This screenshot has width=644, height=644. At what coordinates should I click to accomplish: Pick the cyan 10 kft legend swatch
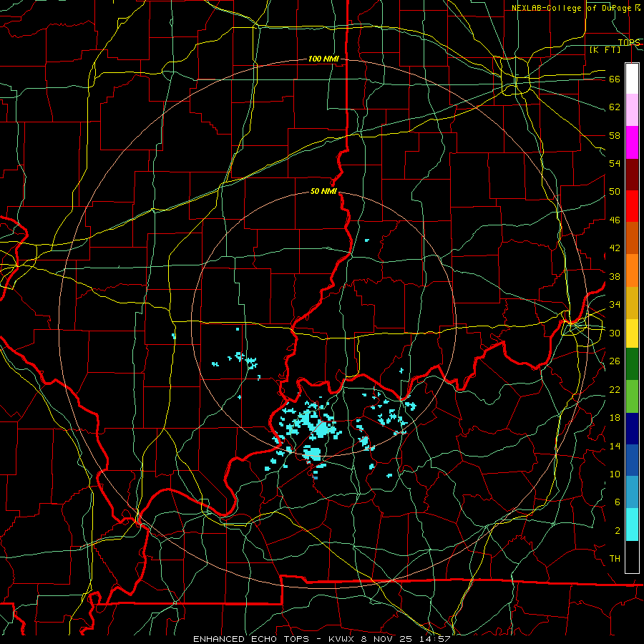pos(632,524)
